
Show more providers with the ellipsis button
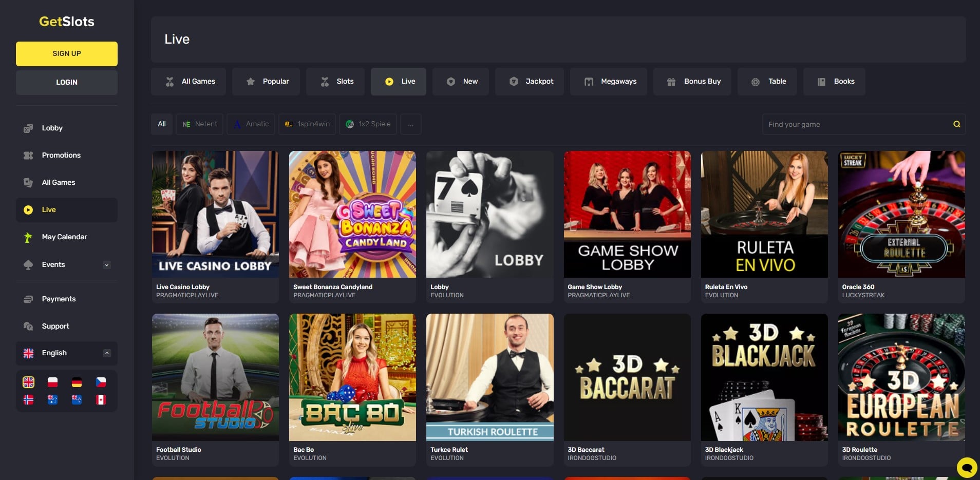(x=411, y=124)
